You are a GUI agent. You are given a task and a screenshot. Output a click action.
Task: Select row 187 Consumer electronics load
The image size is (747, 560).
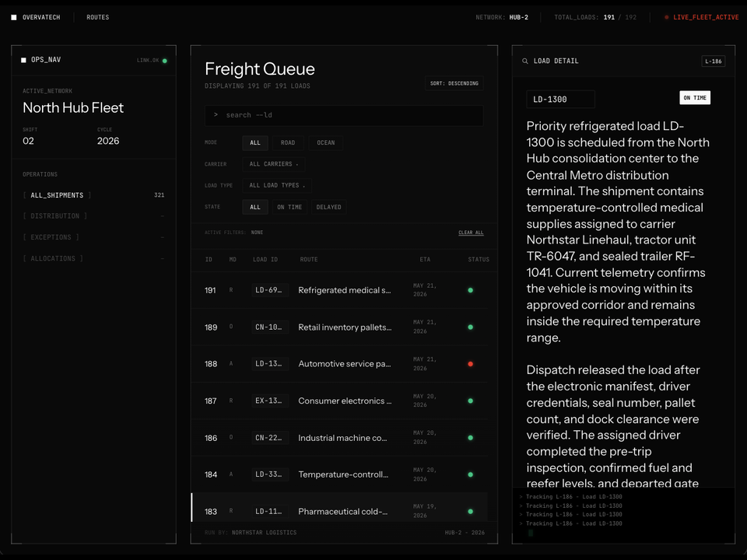[x=339, y=401]
